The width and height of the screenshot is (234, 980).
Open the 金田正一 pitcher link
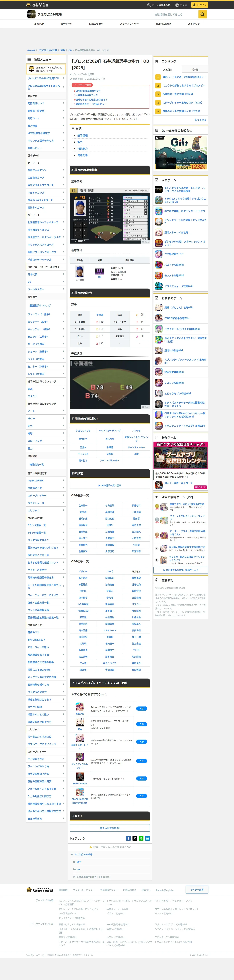(x=83, y=506)
